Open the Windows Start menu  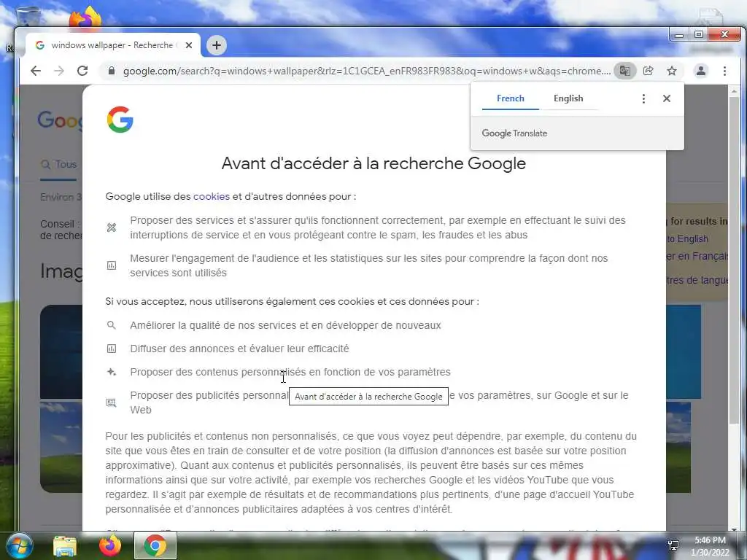click(x=20, y=546)
